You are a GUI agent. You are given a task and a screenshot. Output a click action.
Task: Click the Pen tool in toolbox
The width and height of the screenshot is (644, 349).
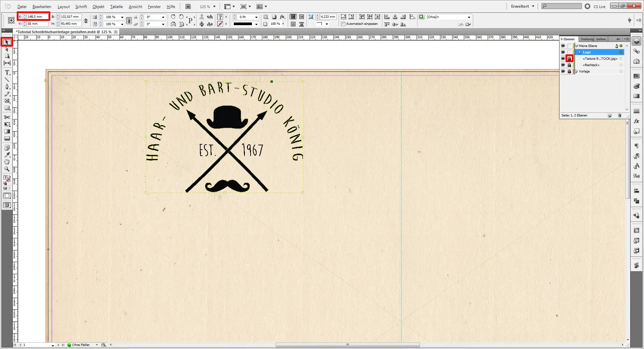pos(7,87)
